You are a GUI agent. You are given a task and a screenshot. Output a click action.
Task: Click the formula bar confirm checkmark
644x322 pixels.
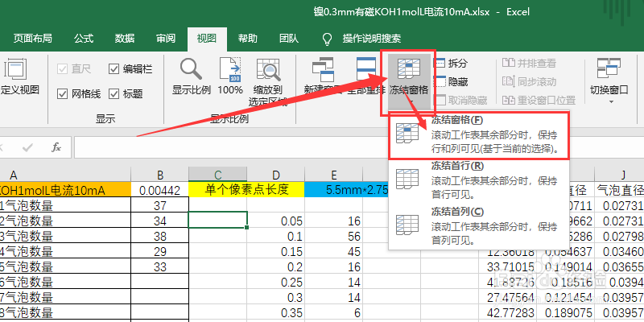point(27,147)
